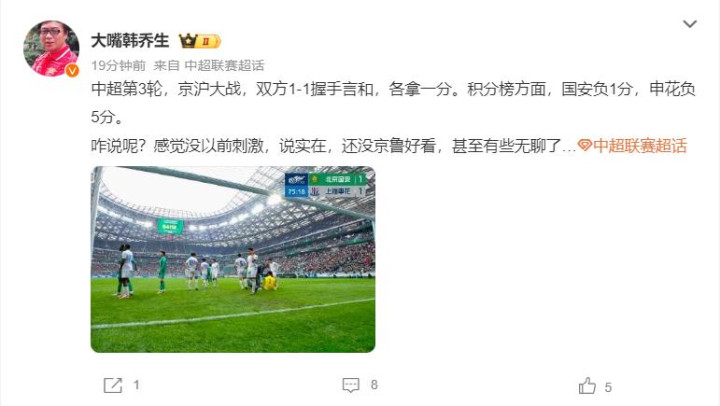Click the repost count 1
Image resolution: width=720 pixels, height=406 pixels.
click(136, 385)
